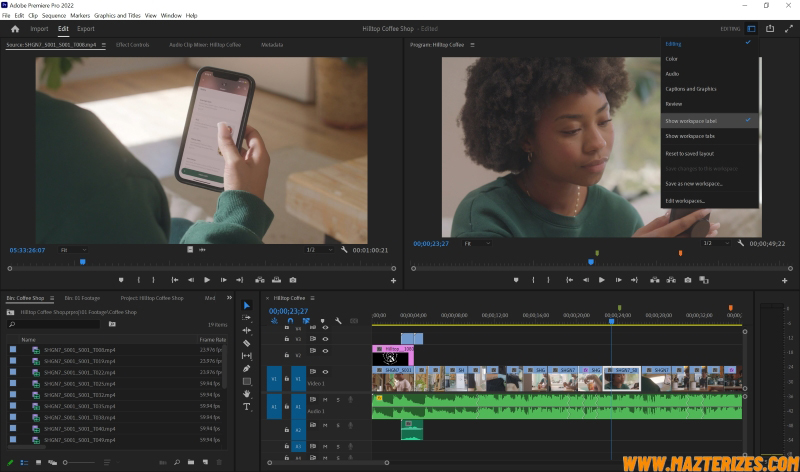This screenshot has height=472, width=800.
Task: Toggle snap in Timeline
Action: click(290, 321)
